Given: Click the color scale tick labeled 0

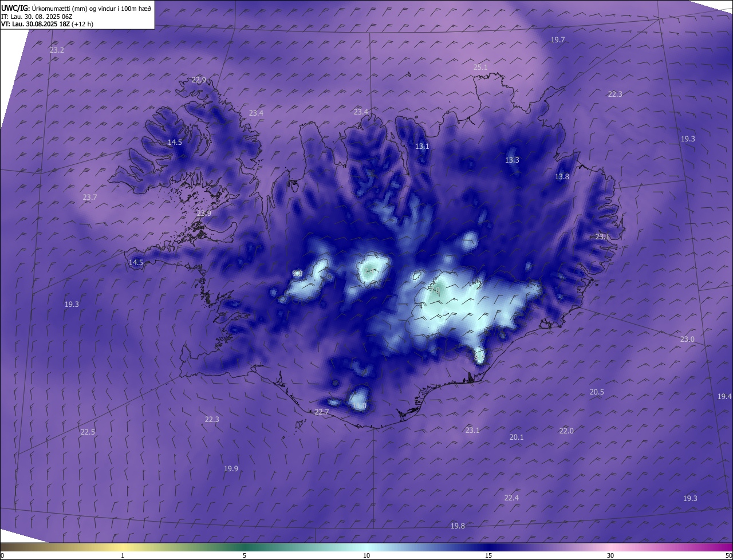Looking at the screenshot, I should point(2,556).
